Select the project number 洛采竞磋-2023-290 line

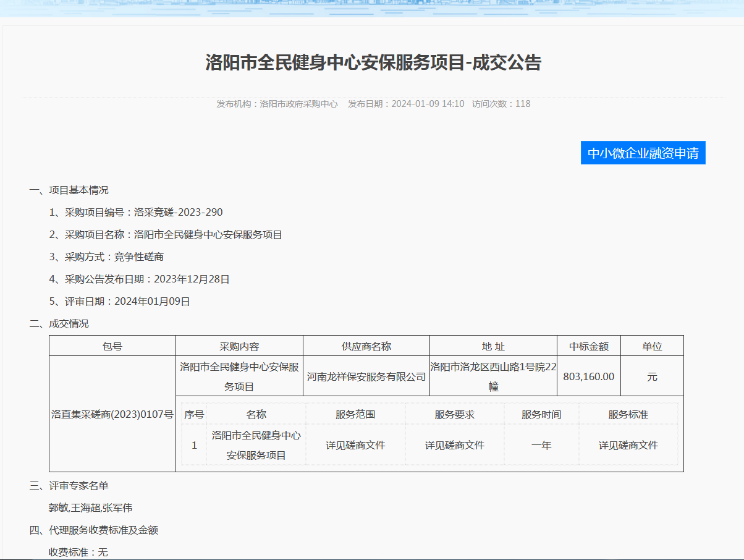coord(136,213)
